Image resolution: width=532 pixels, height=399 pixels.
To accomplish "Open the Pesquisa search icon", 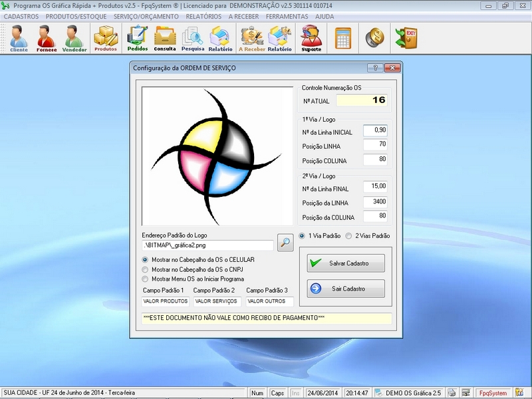I will (193, 38).
